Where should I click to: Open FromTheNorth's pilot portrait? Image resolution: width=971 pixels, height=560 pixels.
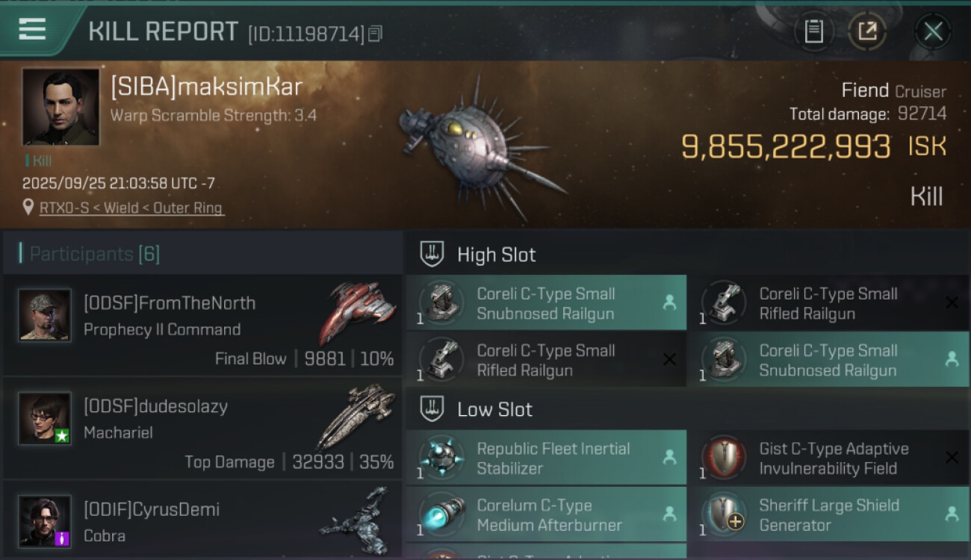coord(45,315)
